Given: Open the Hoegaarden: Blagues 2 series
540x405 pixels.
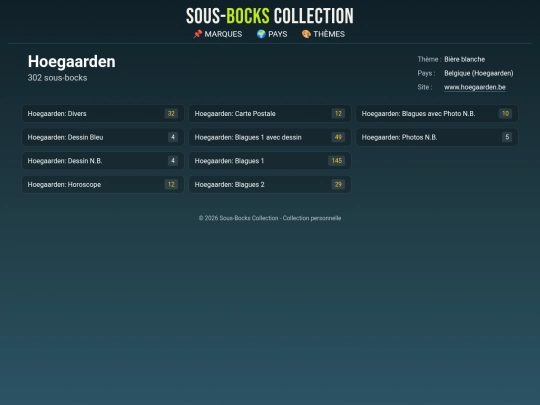Looking at the screenshot, I should (x=270, y=184).
